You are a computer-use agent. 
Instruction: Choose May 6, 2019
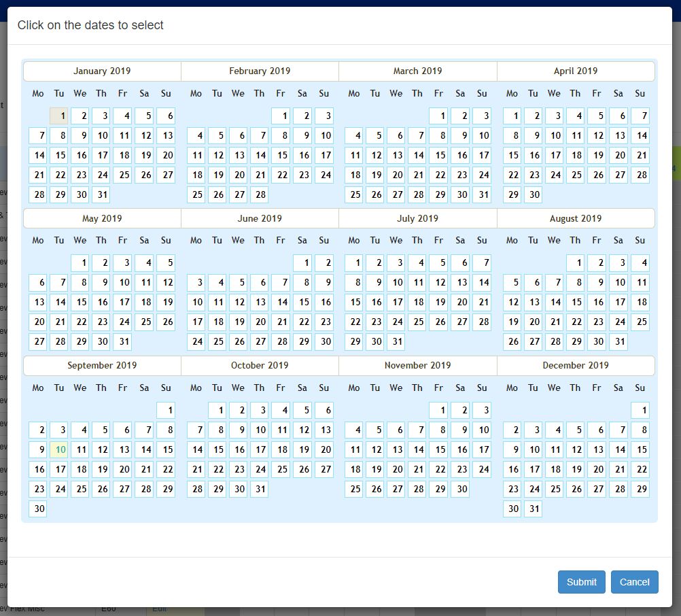click(x=38, y=282)
